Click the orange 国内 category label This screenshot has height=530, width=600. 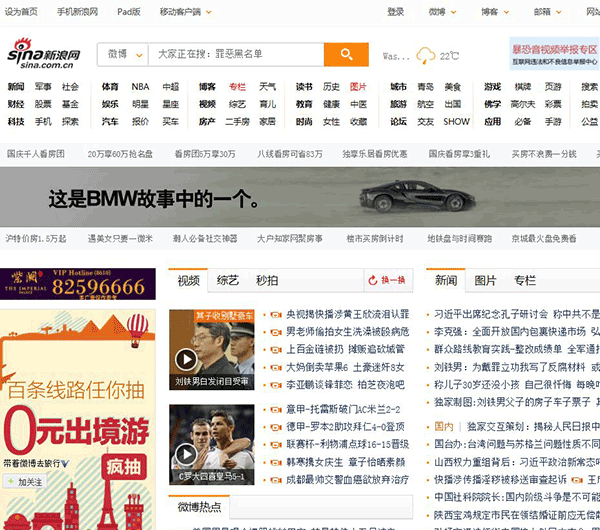(x=444, y=427)
